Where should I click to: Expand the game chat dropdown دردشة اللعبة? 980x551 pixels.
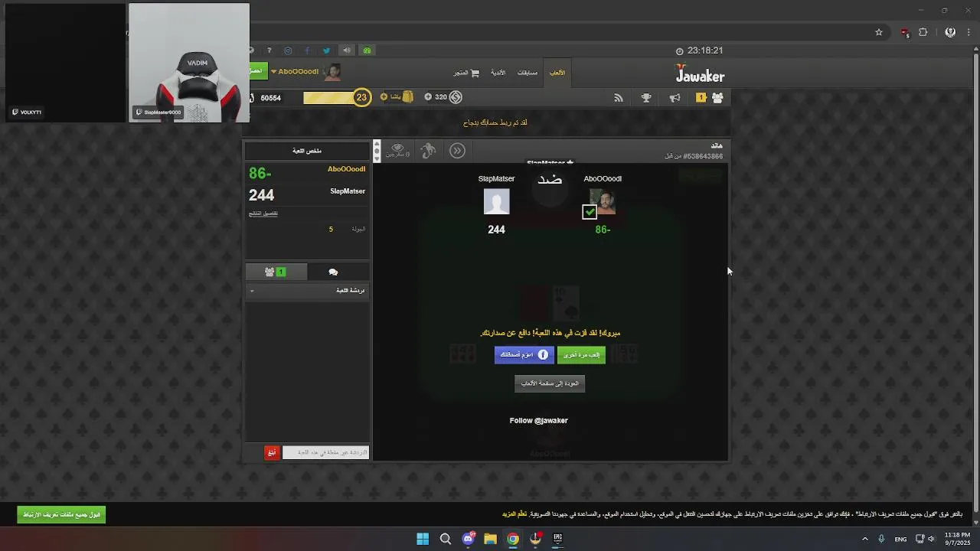coord(307,291)
